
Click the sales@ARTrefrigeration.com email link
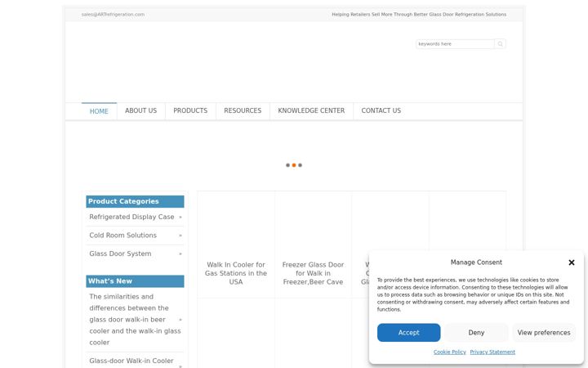point(113,14)
